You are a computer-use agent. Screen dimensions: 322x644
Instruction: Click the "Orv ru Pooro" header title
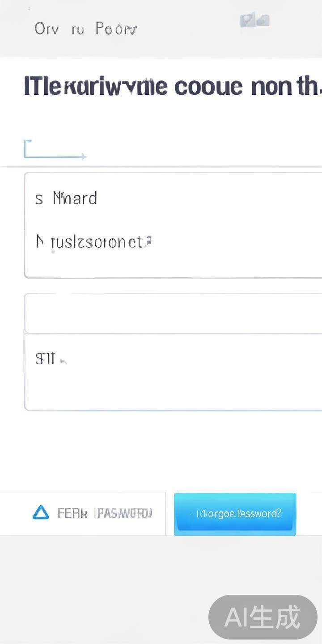(86, 29)
